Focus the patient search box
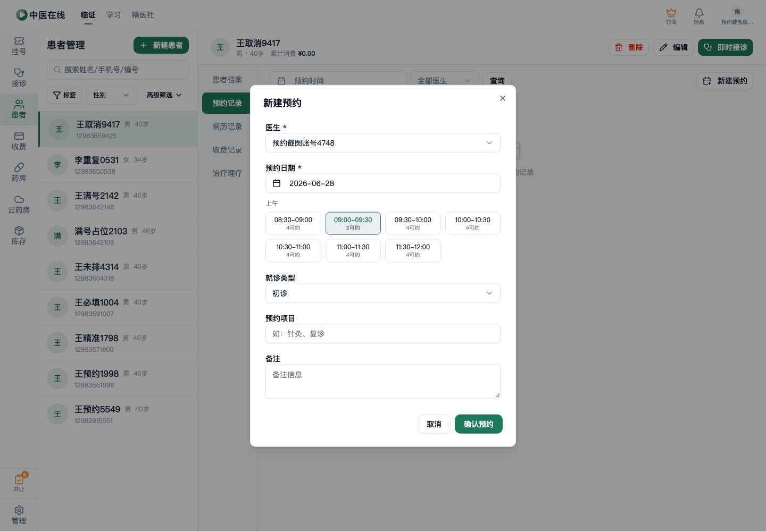This screenshot has height=532, width=766. point(118,70)
